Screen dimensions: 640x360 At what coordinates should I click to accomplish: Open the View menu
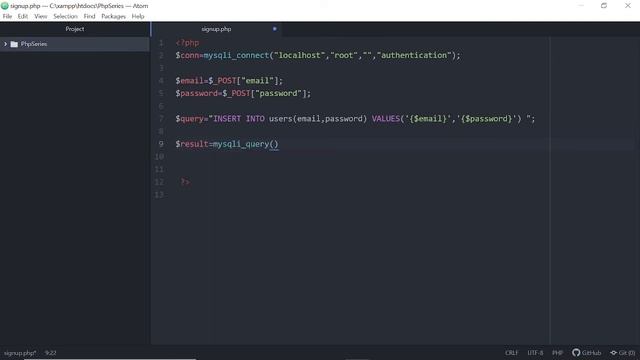[40, 16]
